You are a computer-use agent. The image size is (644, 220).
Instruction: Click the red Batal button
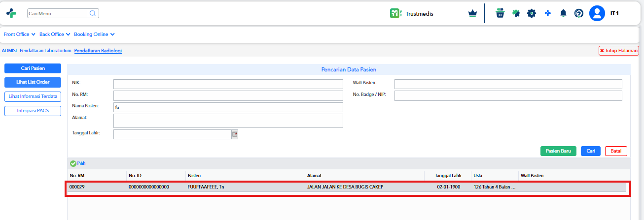click(616, 151)
